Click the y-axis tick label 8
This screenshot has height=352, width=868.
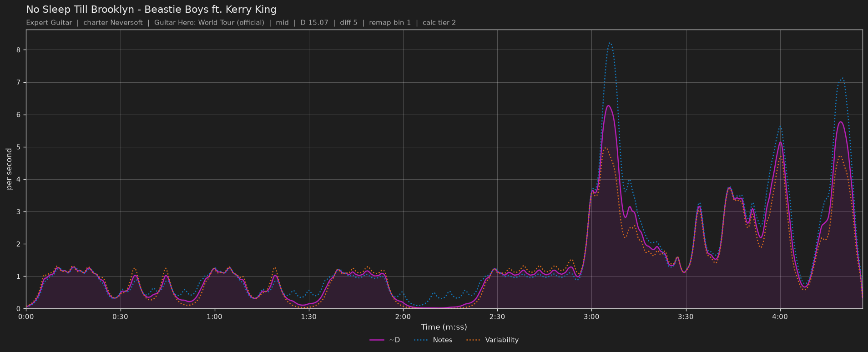19,50
